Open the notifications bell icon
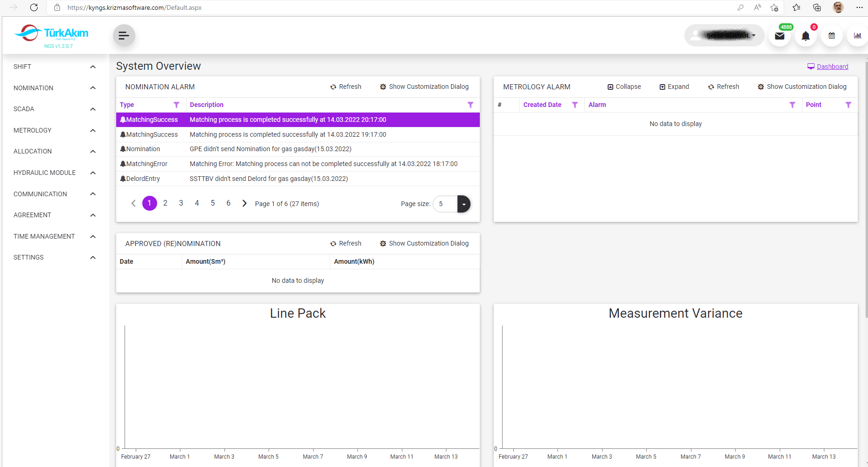Screen dimensions: 868x467 pos(806,36)
